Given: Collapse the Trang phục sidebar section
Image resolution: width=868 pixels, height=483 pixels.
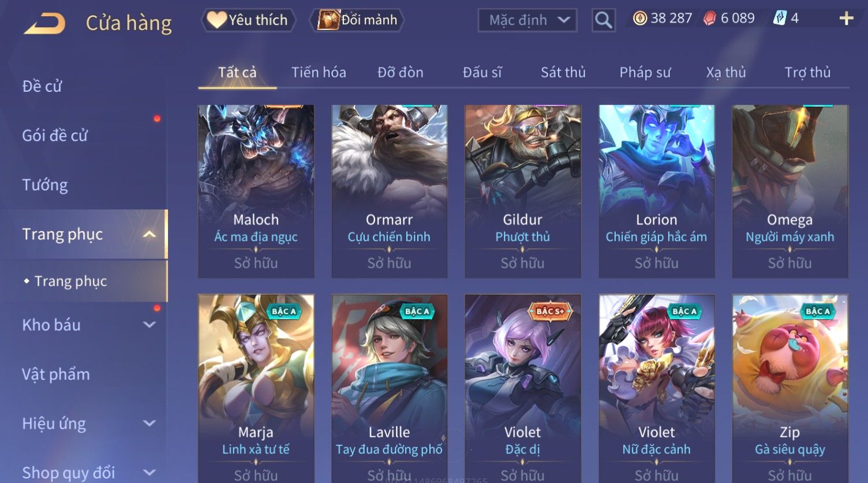Looking at the screenshot, I should pyautogui.click(x=149, y=234).
